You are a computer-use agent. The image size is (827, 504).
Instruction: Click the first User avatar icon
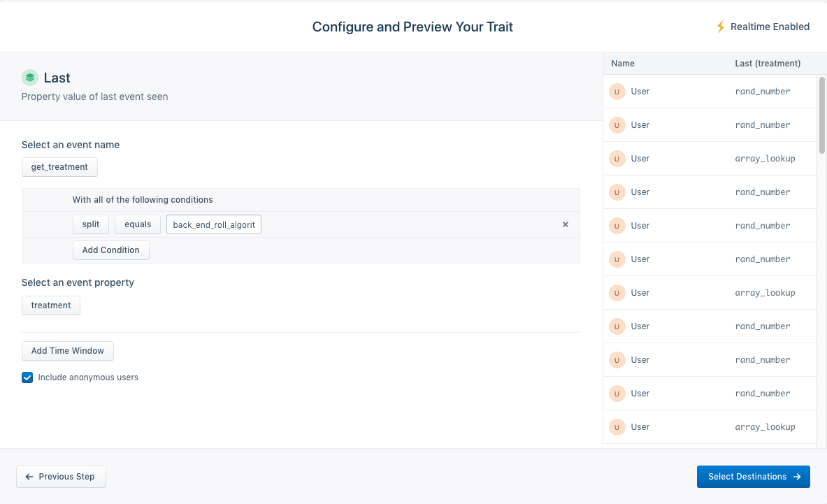pos(617,92)
